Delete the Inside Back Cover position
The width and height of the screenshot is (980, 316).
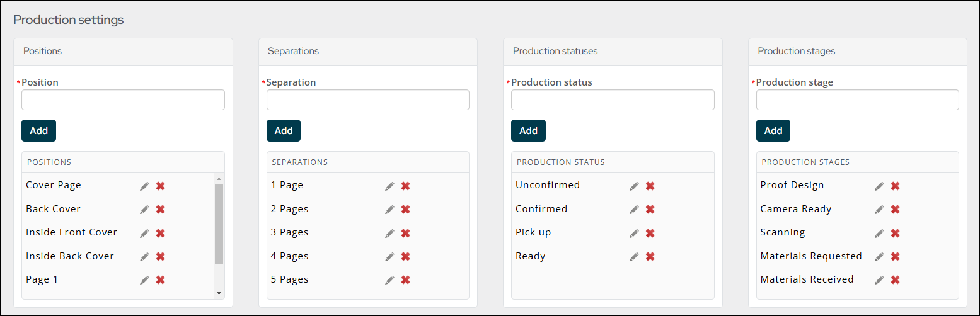point(161,256)
